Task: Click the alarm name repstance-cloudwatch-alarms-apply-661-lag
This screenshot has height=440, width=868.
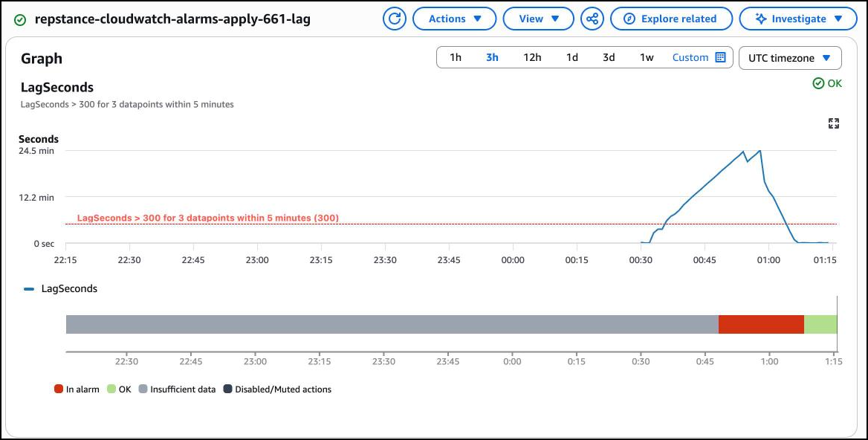Action: pyautogui.click(x=172, y=19)
